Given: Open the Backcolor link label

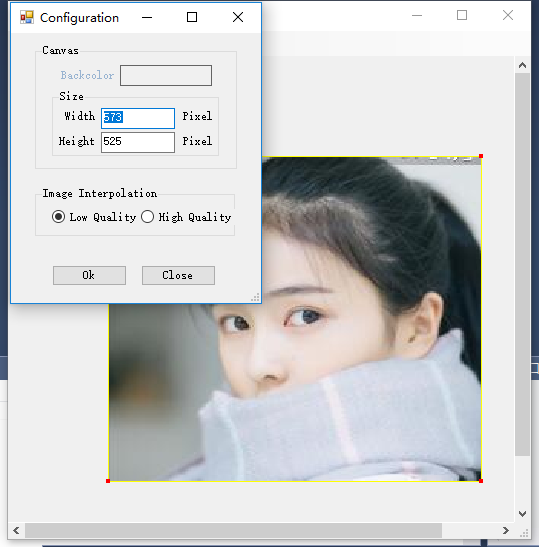Looking at the screenshot, I should [87, 75].
